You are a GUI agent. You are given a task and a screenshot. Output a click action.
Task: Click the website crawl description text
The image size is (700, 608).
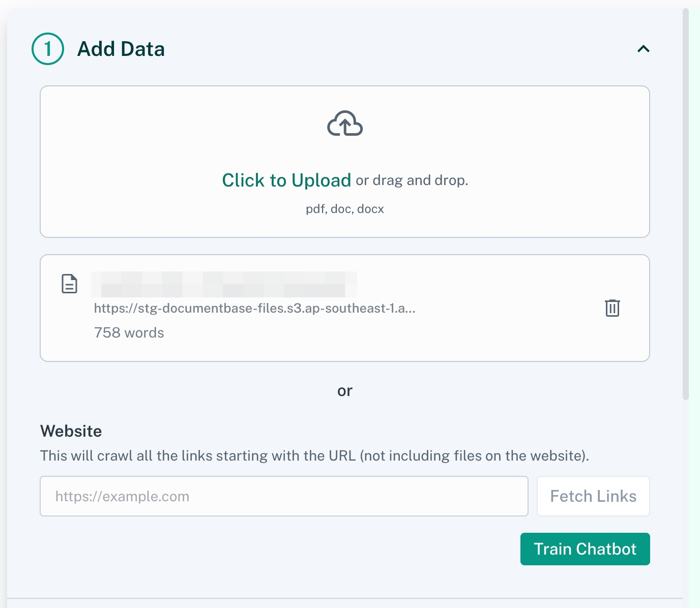coord(314,455)
